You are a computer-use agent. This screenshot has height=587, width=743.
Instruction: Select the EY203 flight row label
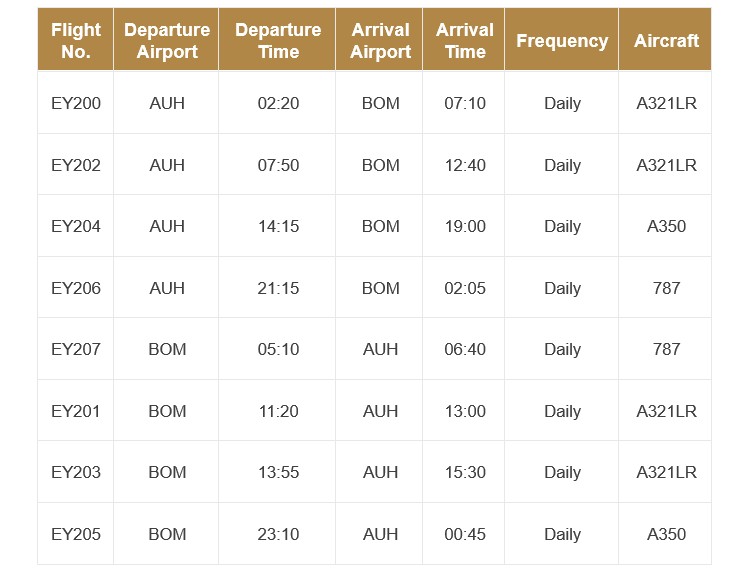76,472
